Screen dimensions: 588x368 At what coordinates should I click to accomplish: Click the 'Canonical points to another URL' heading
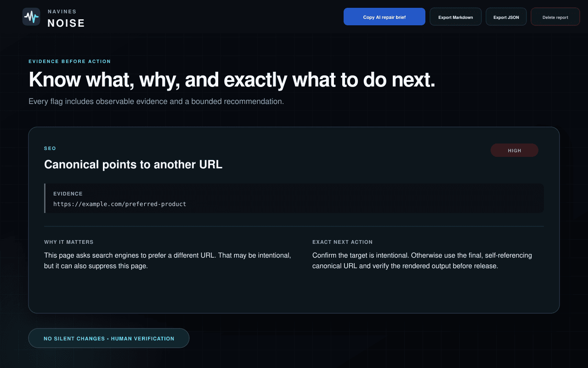point(133,164)
